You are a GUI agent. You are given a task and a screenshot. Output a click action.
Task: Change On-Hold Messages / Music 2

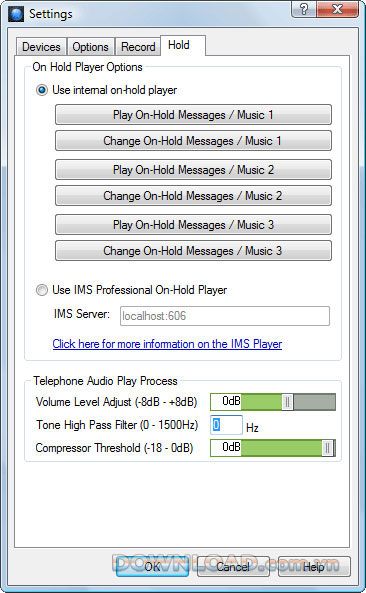[193, 196]
